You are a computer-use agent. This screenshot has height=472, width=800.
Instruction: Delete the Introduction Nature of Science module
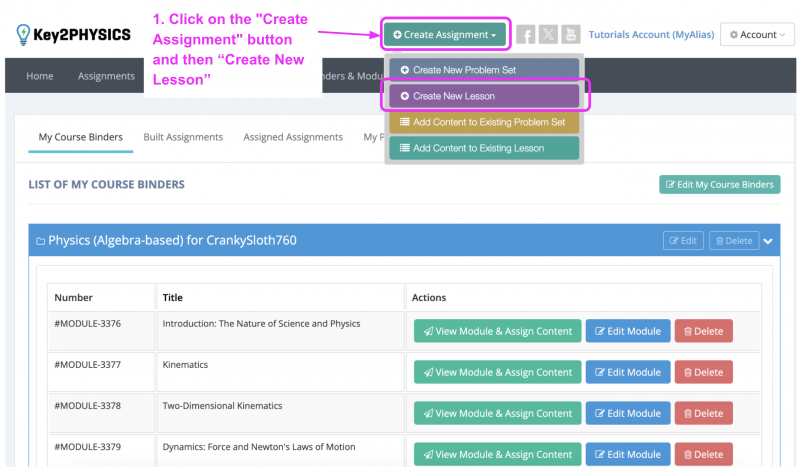coord(704,331)
